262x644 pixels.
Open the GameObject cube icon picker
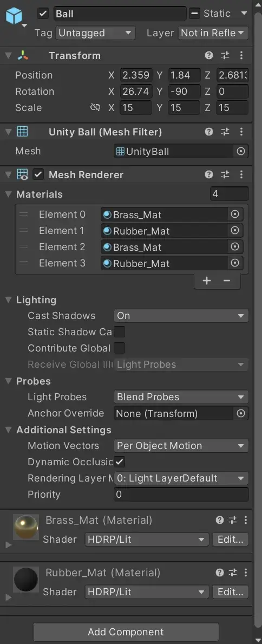(15, 16)
